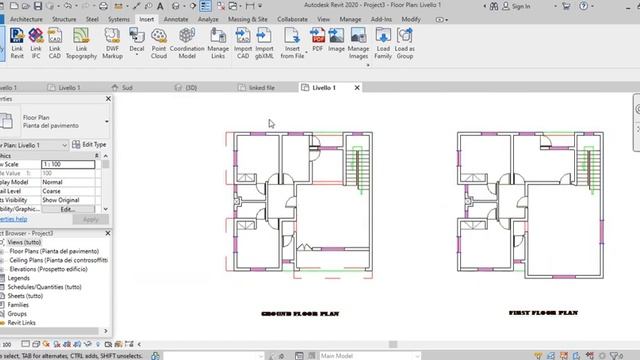Viewport: 640px width, 360px height.
Task: Switch to the Collaborate tab
Action: tap(292, 19)
